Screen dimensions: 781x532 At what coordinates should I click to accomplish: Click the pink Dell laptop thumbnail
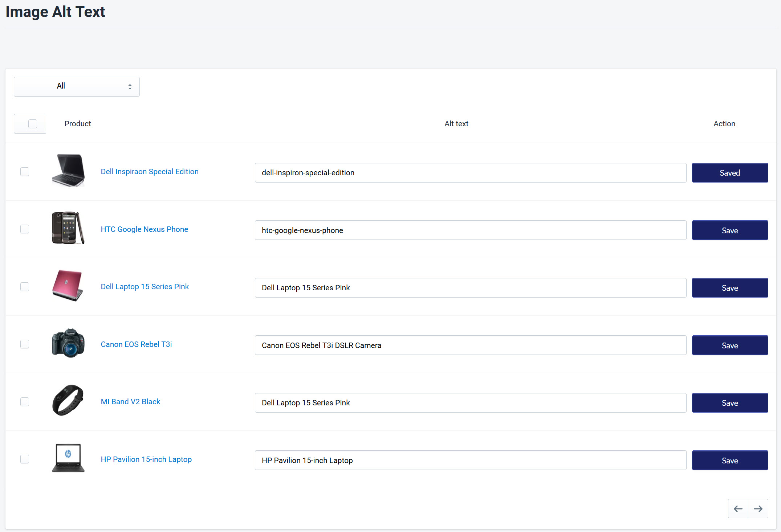(68, 286)
